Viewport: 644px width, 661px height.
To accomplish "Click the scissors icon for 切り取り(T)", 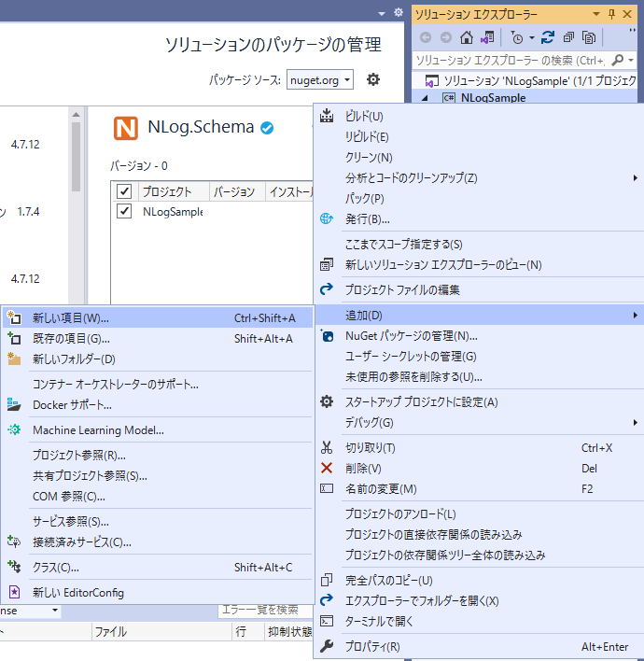I will coord(327,447).
